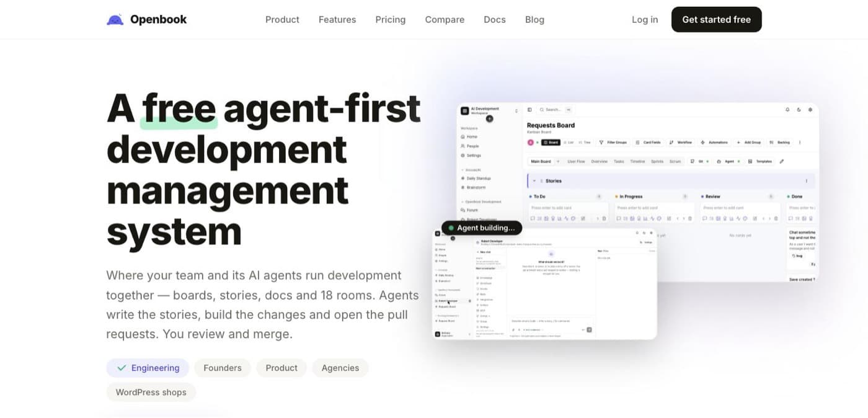Click the agent chat window preview thumbnail
This screenshot has width=868, height=418.
coord(544,284)
